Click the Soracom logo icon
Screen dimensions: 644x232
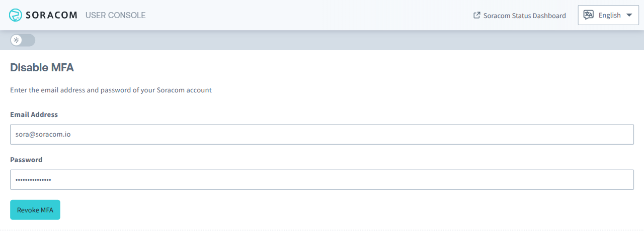point(16,15)
